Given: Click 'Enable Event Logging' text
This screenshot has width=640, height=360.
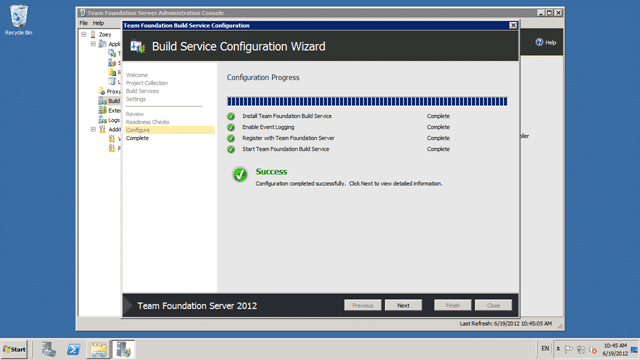Looking at the screenshot, I should pos(268,127).
